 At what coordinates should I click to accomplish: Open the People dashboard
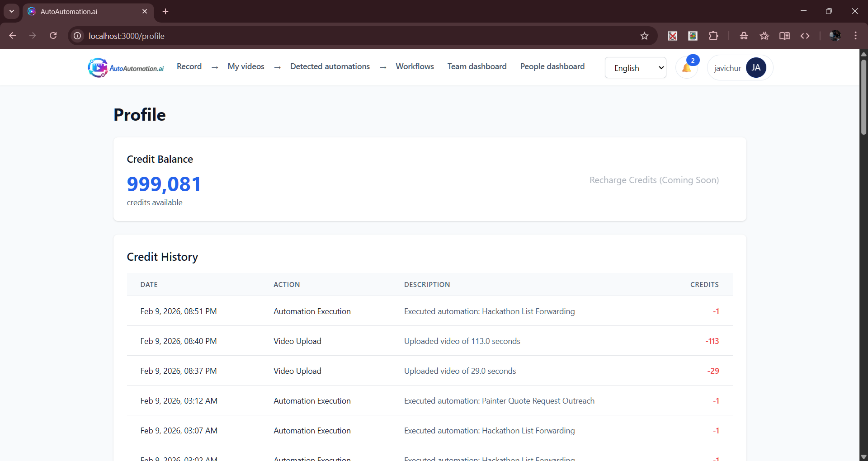click(x=552, y=66)
